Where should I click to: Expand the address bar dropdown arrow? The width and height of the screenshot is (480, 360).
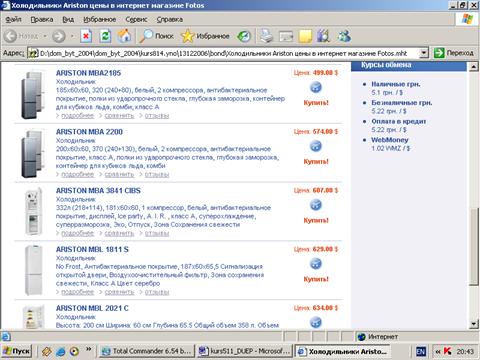point(423,53)
